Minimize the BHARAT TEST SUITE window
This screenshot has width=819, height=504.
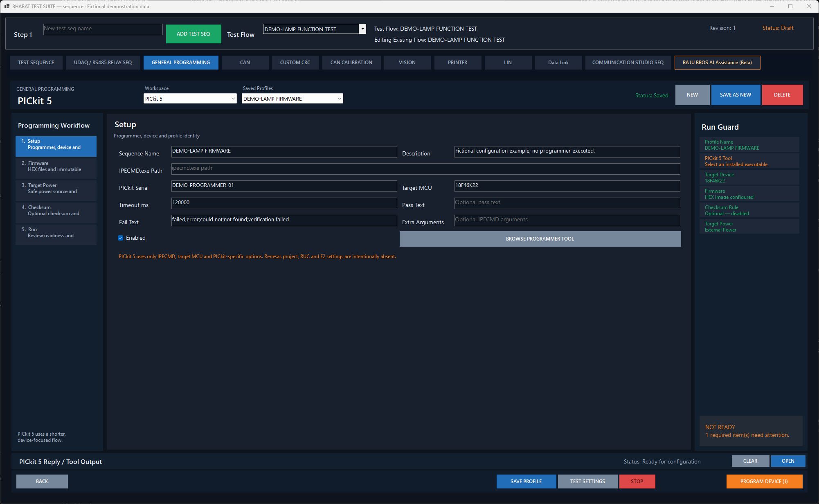coord(772,6)
